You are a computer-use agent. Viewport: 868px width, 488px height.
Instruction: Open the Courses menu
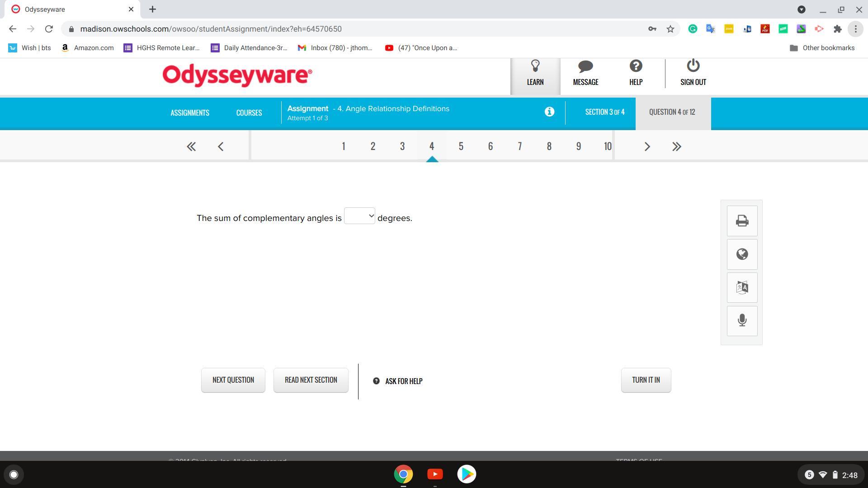(249, 113)
